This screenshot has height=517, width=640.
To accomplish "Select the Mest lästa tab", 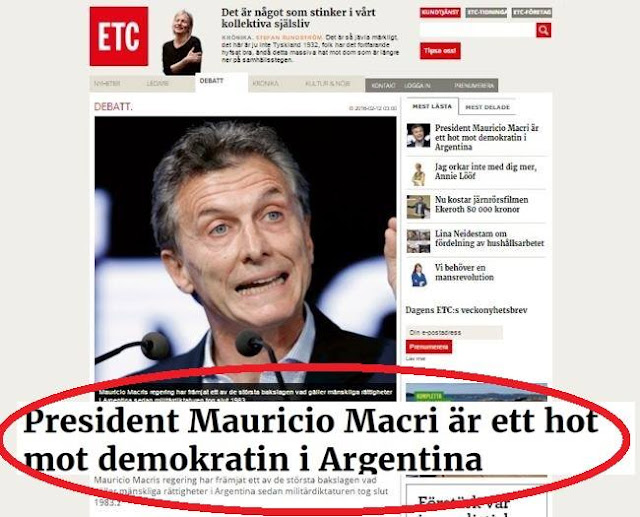I will tap(432, 107).
